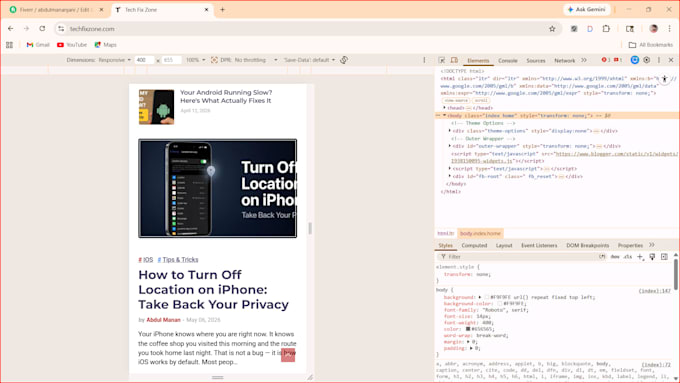Click the scroll badge on html element

point(481,101)
